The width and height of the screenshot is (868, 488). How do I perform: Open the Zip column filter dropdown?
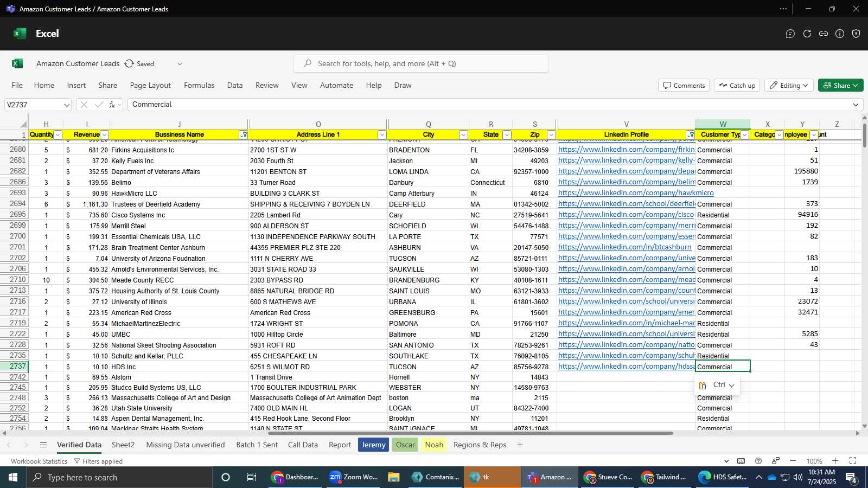(551, 134)
